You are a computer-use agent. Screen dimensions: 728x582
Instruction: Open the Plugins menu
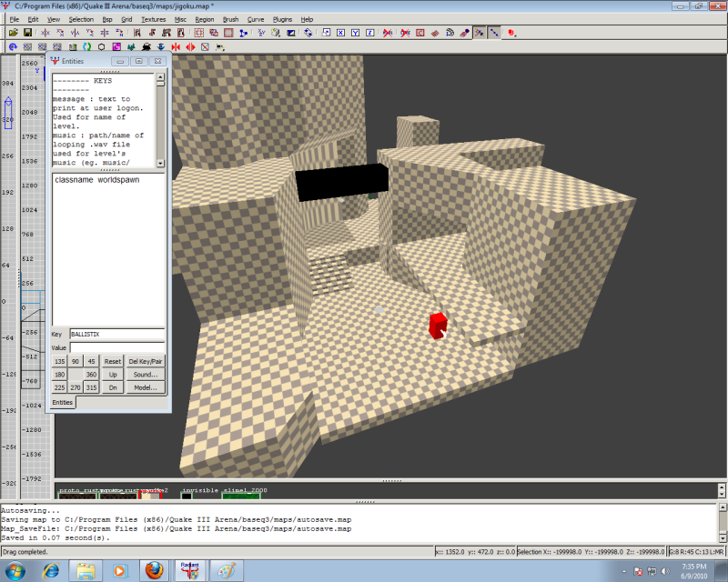[282, 19]
